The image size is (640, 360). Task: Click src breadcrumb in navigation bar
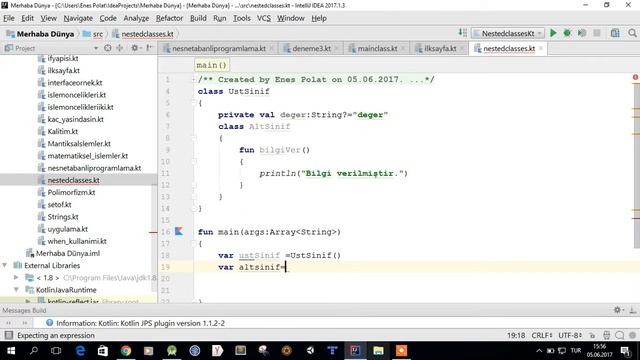(x=93, y=34)
